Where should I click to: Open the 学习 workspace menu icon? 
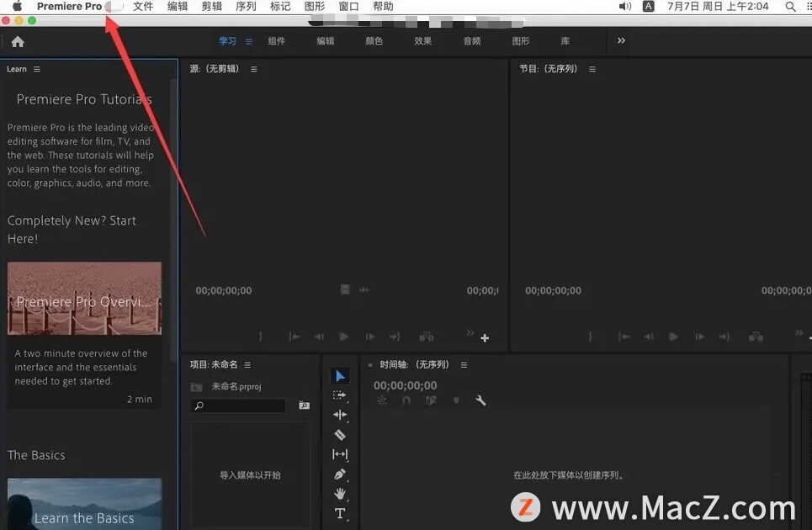(248, 41)
